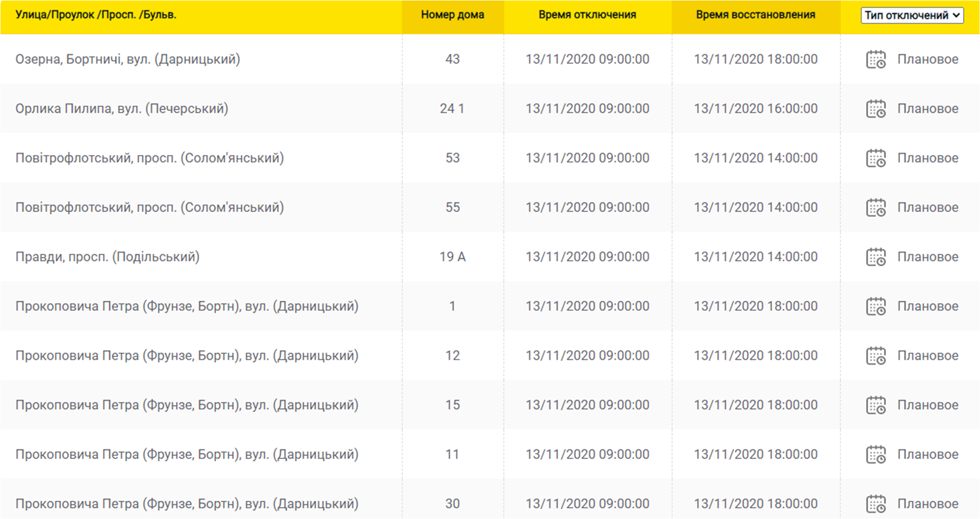The width and height of the screenshot is (980, 519).
Task: Click the 13/11/2020 16:00:00 restoration time
Action: [755, 109]
